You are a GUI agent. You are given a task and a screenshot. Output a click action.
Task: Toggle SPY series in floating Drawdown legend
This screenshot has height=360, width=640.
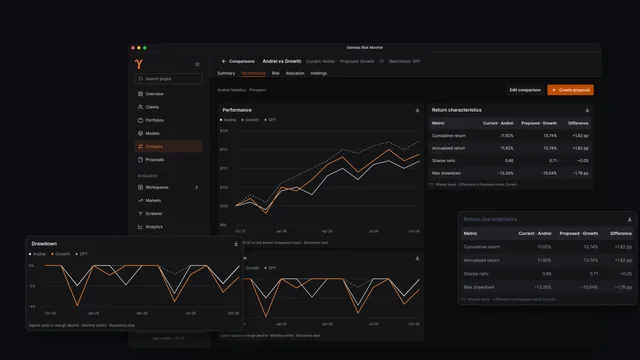coord(82,254)
